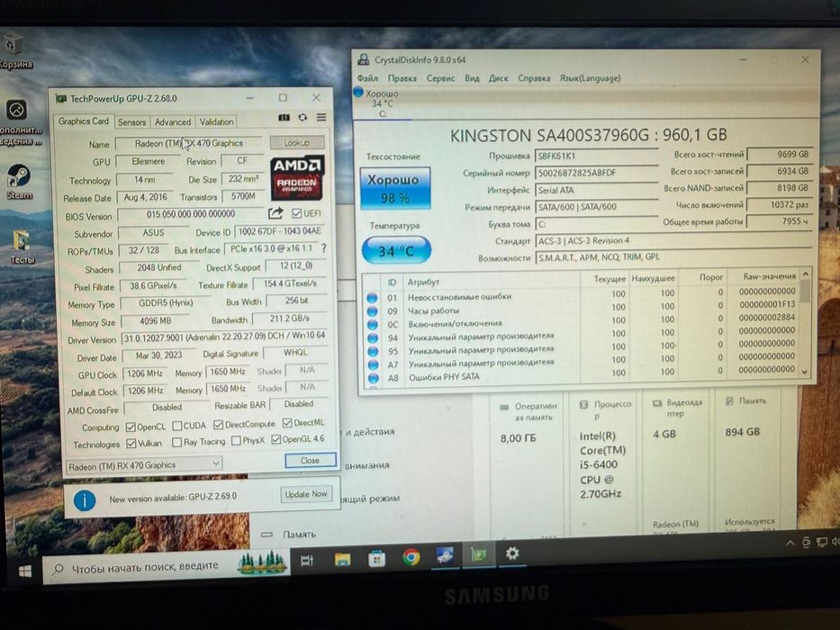Viewport: 840px width, 630px height.
Task: Open the Диск menu
Action: (x=498, y=78)
